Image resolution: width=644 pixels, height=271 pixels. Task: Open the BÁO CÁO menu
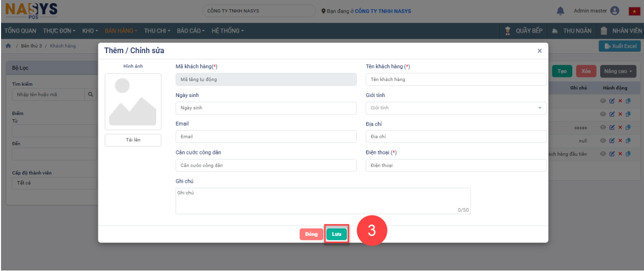pos(191,31)
